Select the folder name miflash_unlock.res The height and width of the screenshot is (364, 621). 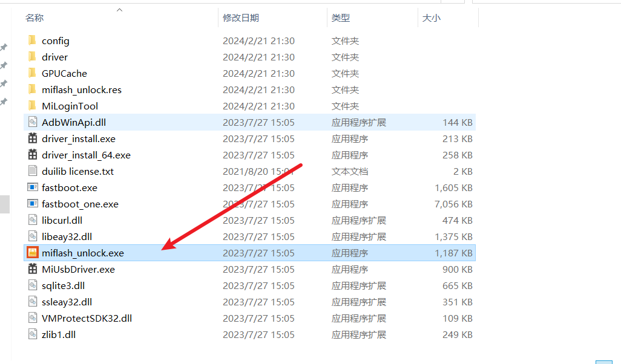[82, 90]
